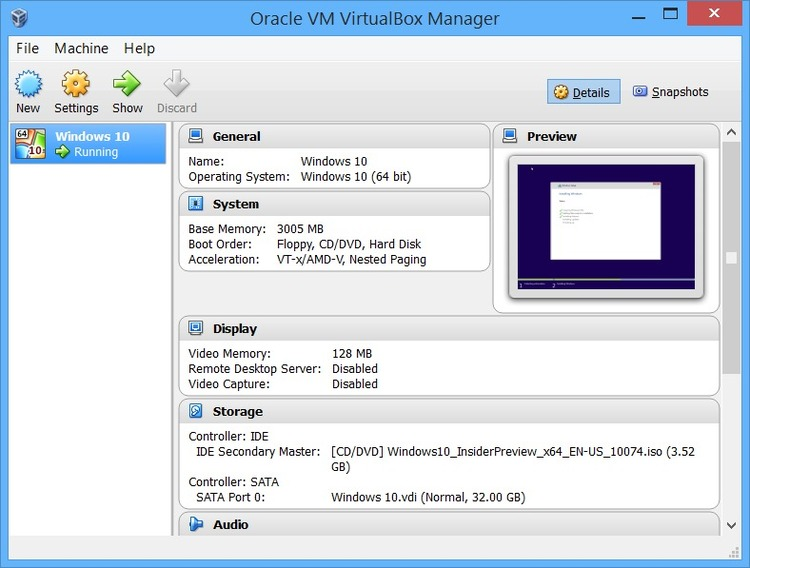The image size is (787, 579).
Task: Open the Help menu
Action: coord(139,48)
